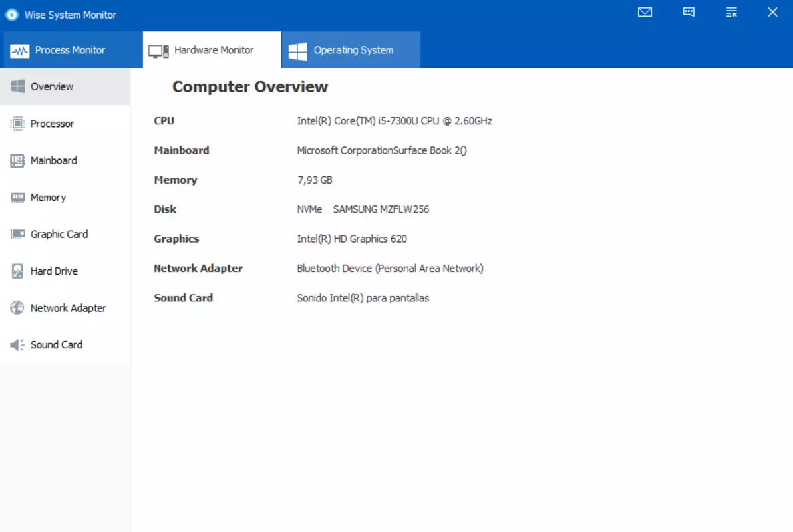Open the menu list icon in title bar
793x532 pixels.
(731, 12)
